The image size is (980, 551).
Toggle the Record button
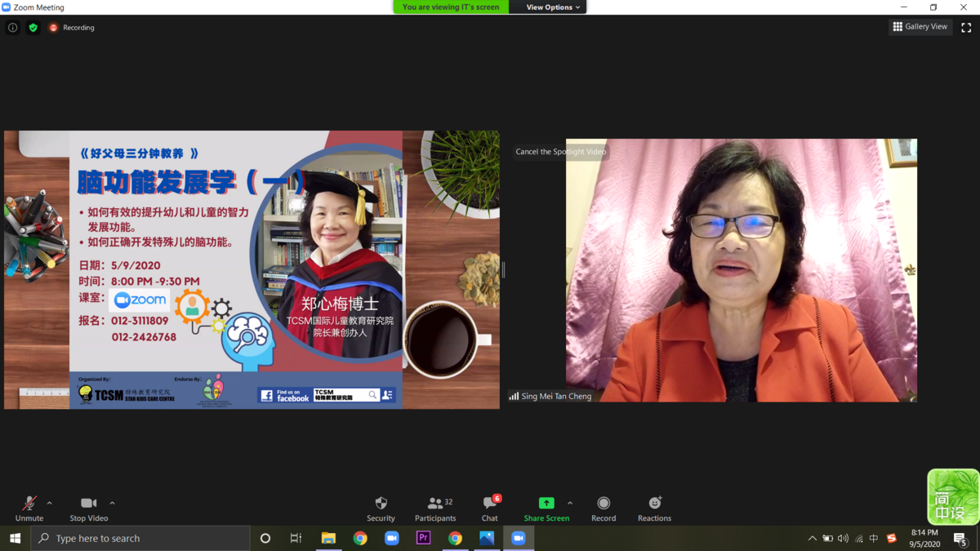click(x=604, y=508)
